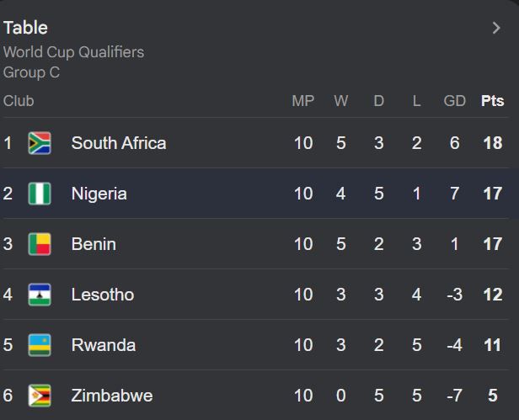
Task: Expand the table with the right chevron
Action: coord(496,28)
